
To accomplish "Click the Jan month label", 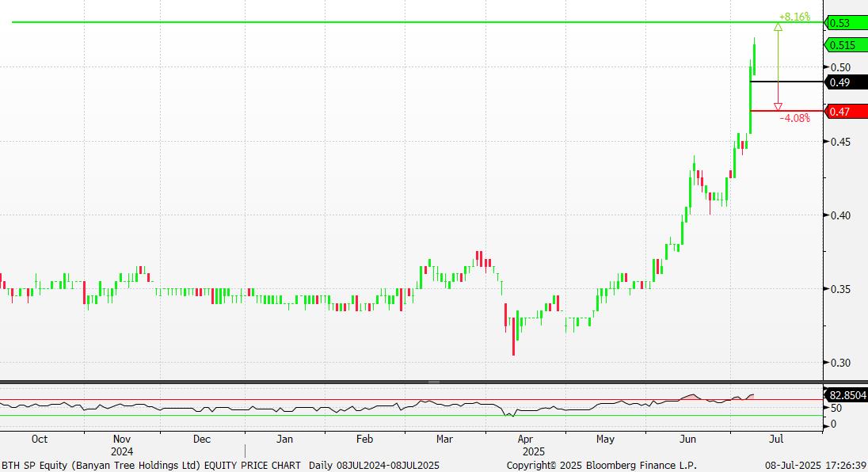I will (x=284, y=440).
